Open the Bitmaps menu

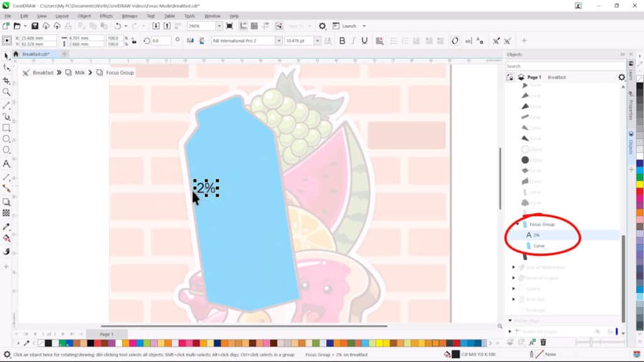[130, 16]
